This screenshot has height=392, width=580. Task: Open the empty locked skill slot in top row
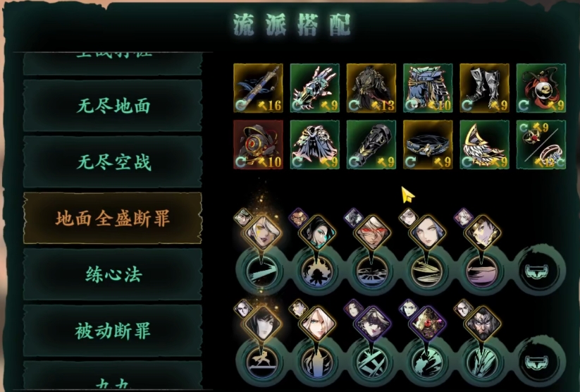click(538, 271)
